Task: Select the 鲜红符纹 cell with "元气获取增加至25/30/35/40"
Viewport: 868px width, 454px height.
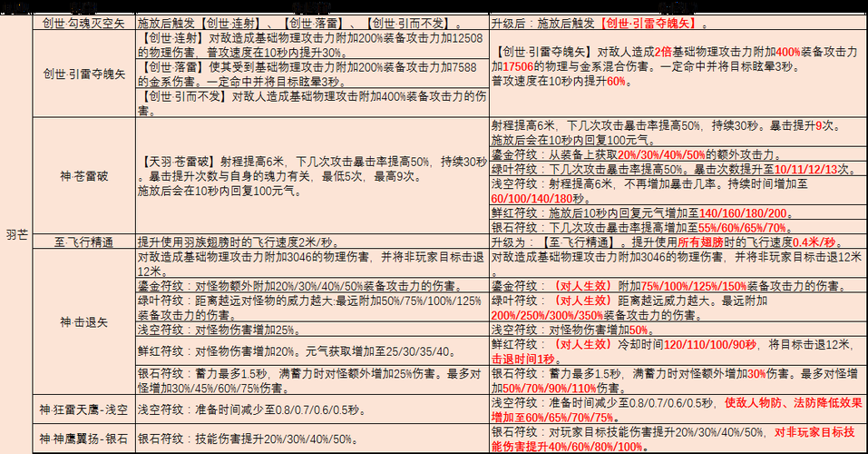Action: coord(312,350)
